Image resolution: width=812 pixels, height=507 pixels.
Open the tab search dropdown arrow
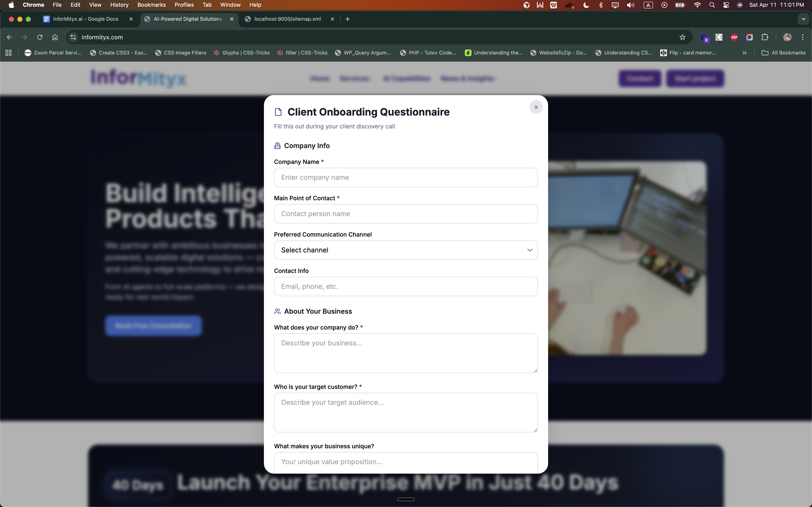click(x=803, y=19)
